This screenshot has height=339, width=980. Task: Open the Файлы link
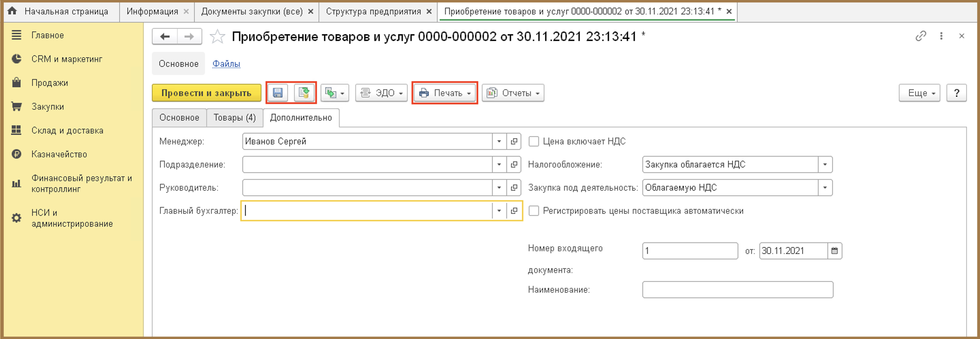(226, 64)
